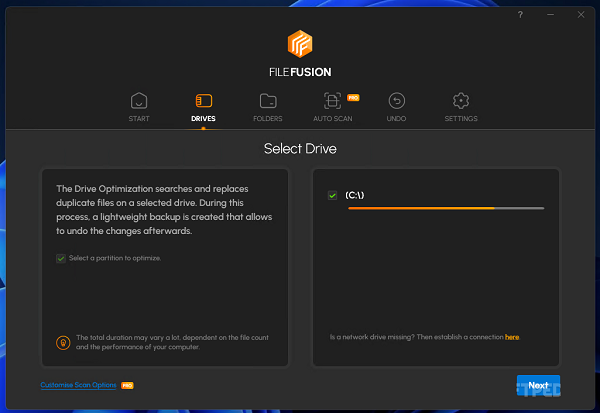Toggle 'Select a partition to optimize' checkbox
Image resolution: width=600 pixels, height=413 pixels.
coord(61,258)
